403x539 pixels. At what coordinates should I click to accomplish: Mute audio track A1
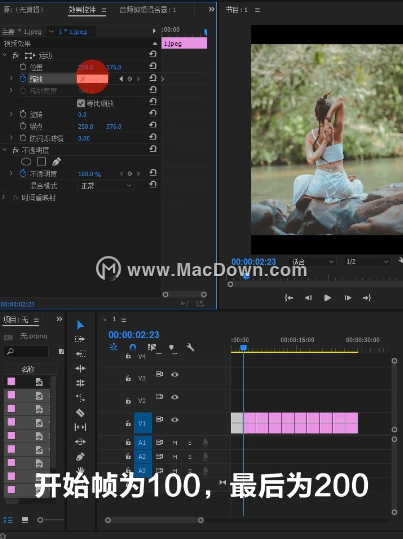click(175, 443)
